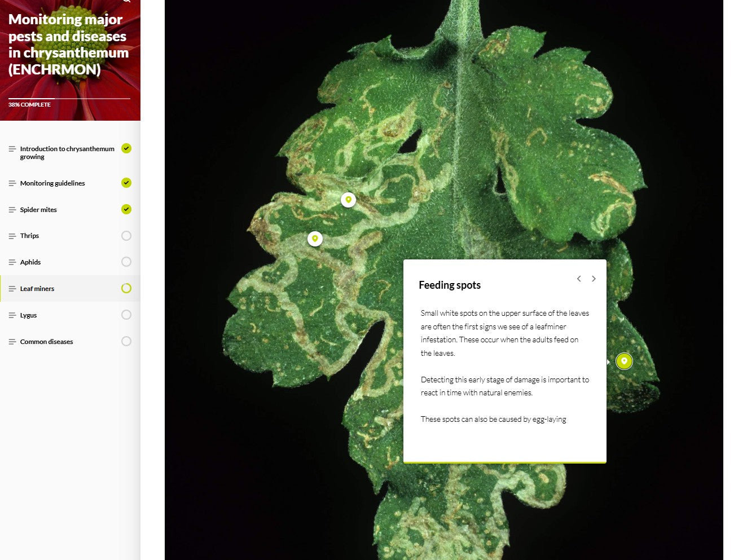Image resolution: width=747 pixels, height=560 pixels.
Task: Click the green circle next to Leaf miners
Action: (126, 288)
